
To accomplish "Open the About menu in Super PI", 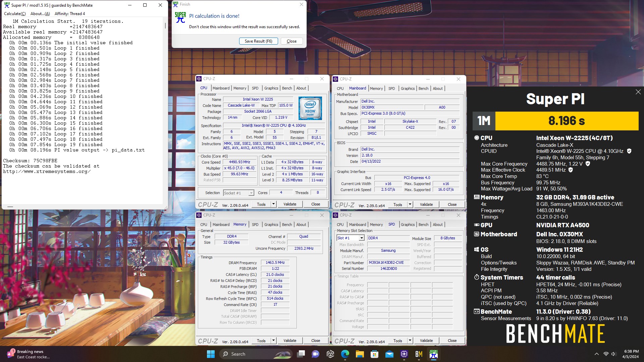I will tap(40, 14).
